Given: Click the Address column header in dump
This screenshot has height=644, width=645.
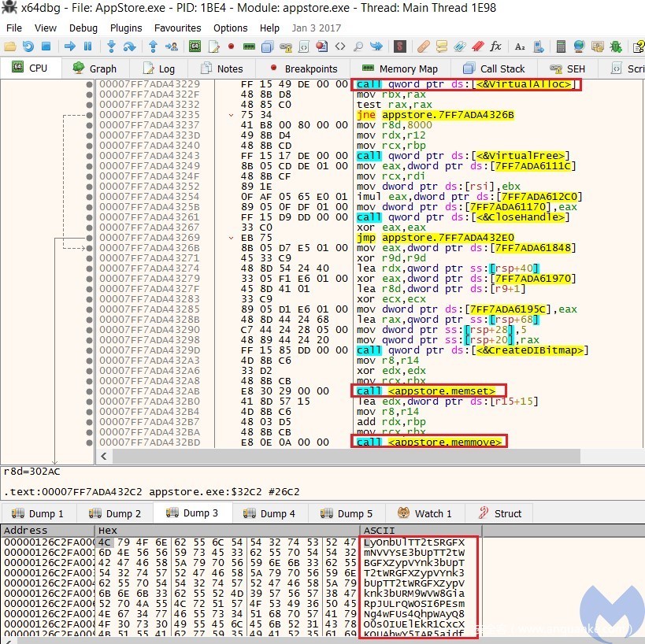Looking at the screenshot, I should click(25, 531).
